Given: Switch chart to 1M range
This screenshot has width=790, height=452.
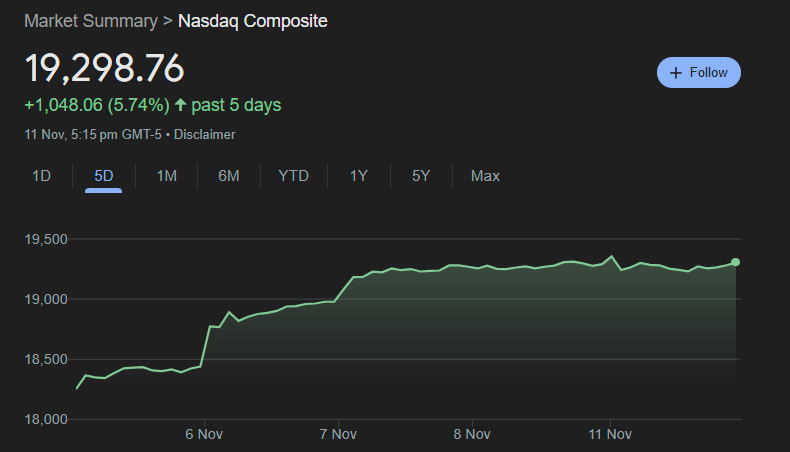Looking at the screenshot, I should (166, 176).
